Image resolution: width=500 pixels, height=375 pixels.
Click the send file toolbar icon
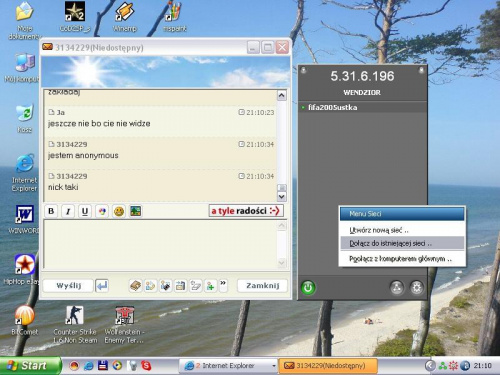click(x=181, y=286)
